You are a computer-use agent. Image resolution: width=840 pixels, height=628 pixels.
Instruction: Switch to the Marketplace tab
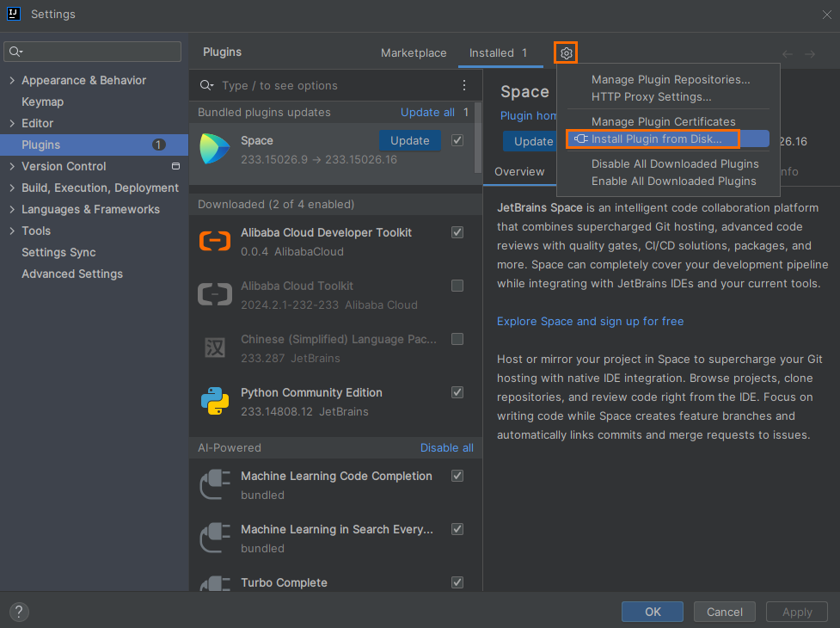[x=414, y=53]
